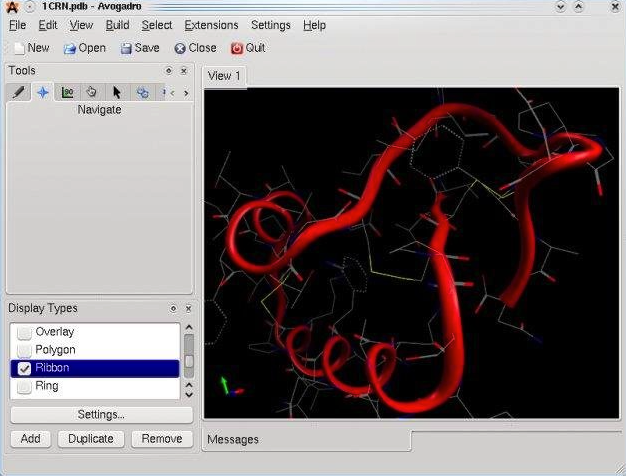Select the Selection arrow tool tab
Viewport: 626px width, 476px height.
coord(117,92)
